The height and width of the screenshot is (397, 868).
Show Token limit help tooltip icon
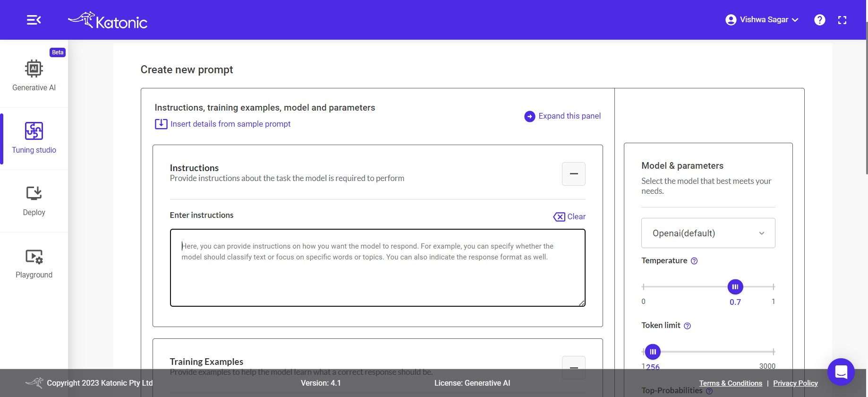[688, 326]
